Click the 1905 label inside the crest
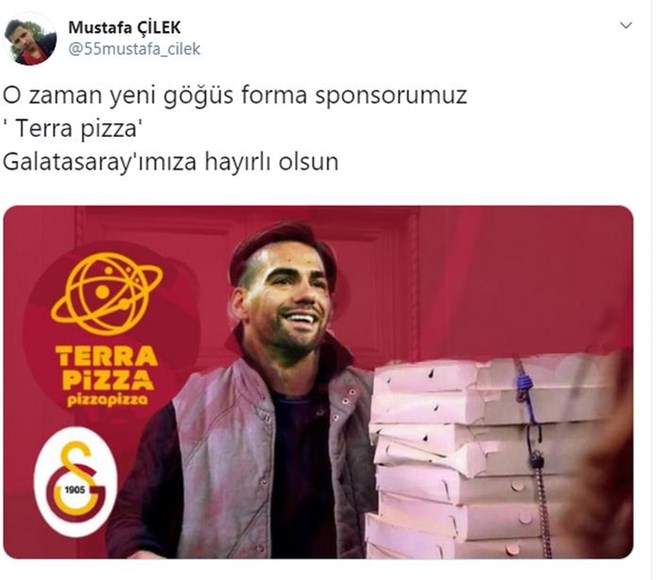660x580 pixels. point(75,490)
